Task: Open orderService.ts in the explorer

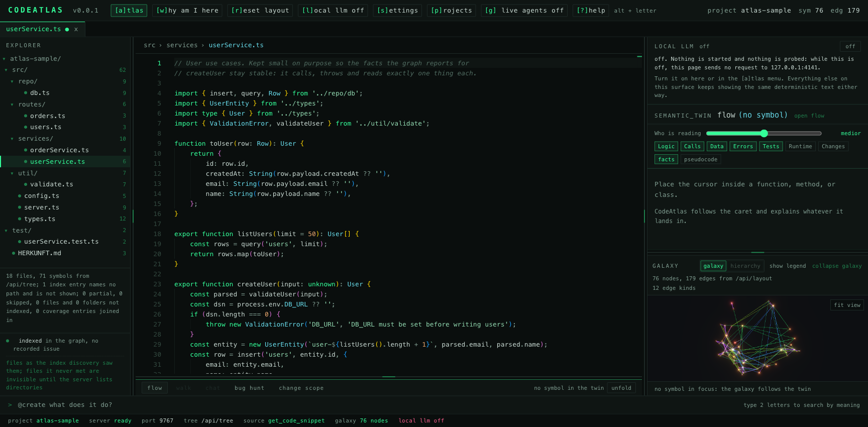Action: (65, 150)
